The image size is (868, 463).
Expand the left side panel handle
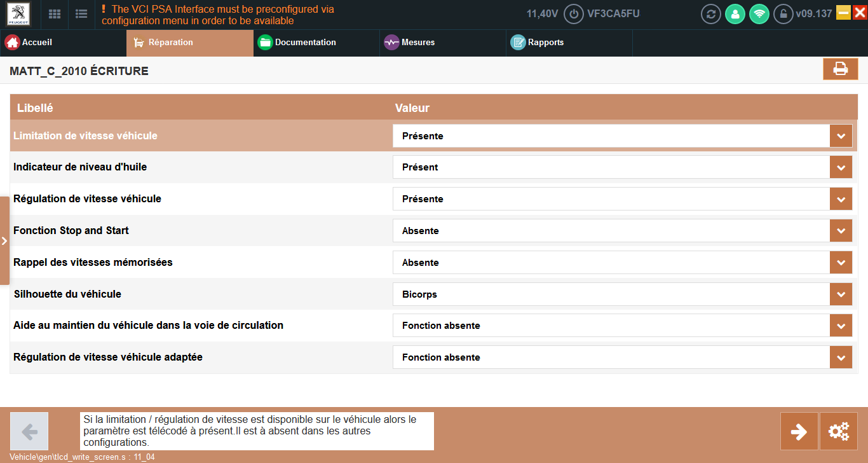[x=4, y=241]
